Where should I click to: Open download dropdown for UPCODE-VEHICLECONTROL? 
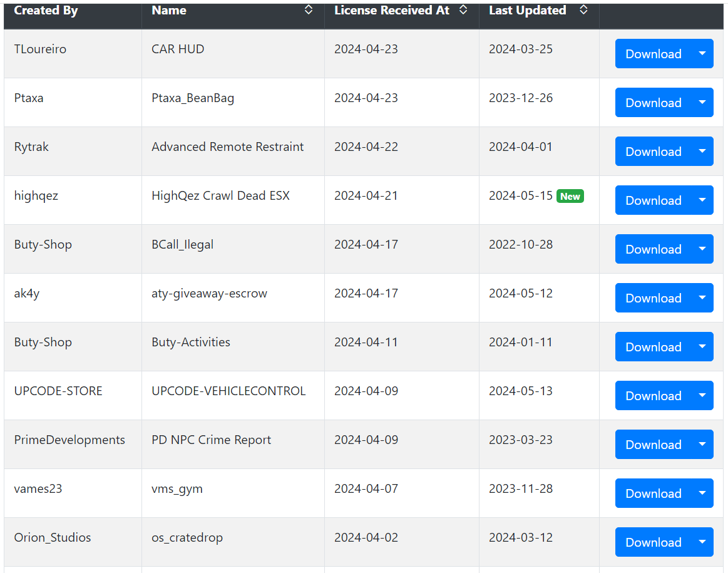(702, 396)
